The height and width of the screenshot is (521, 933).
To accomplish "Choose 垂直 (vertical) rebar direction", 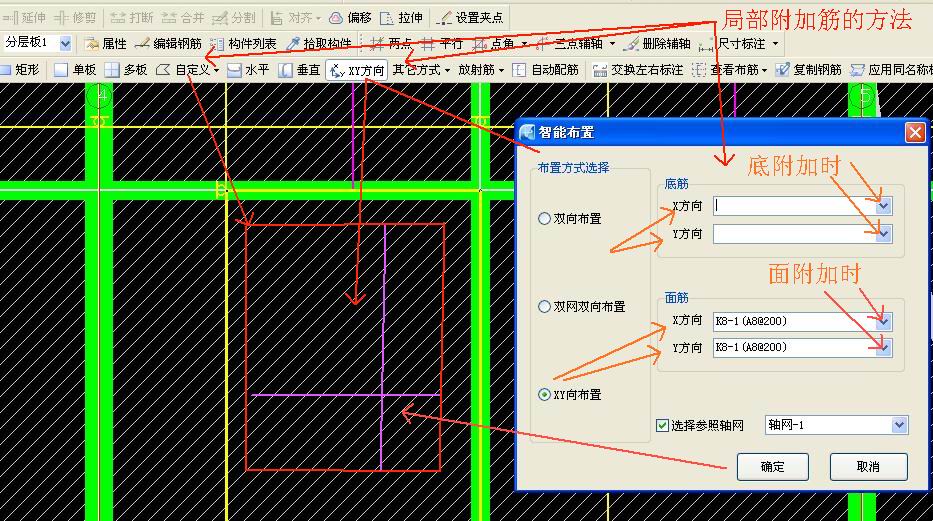I will coord(300,70).
